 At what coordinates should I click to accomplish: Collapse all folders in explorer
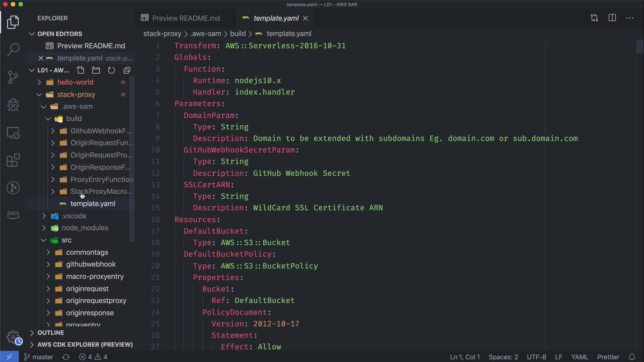tap(127, 70)
